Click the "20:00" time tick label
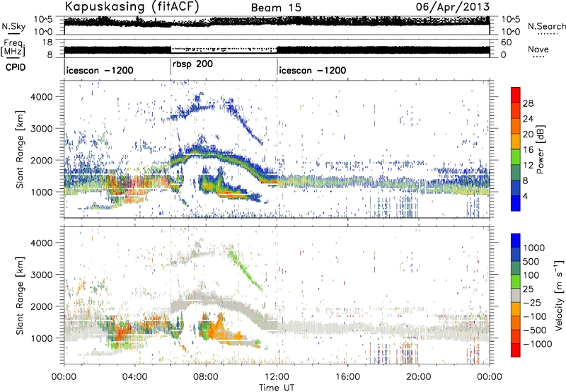This screenshot has width=566, height=392. pos(418,377)
